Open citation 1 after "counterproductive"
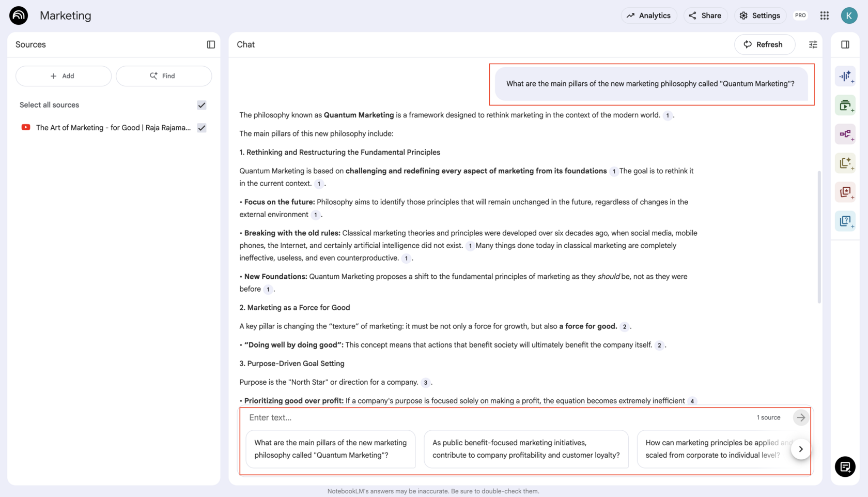The width and height of the screenshot is (868, 497). tap(406, 258)
